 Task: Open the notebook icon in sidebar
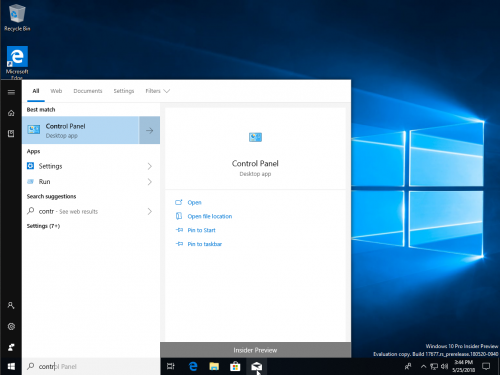click(x=11, y=134)
